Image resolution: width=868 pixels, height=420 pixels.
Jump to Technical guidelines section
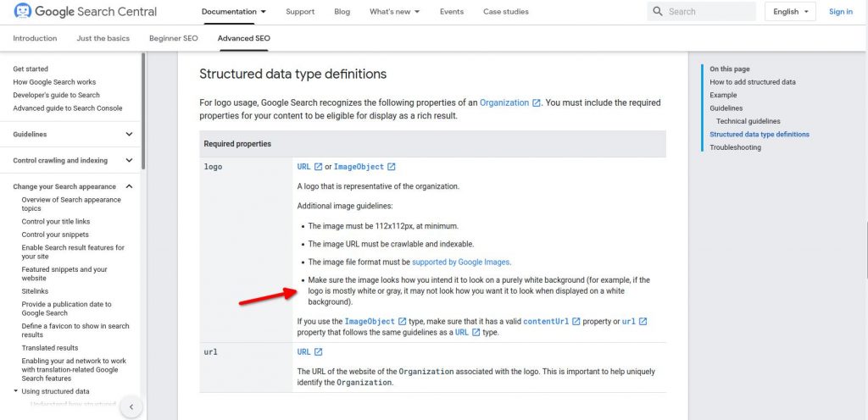point(748,121)
